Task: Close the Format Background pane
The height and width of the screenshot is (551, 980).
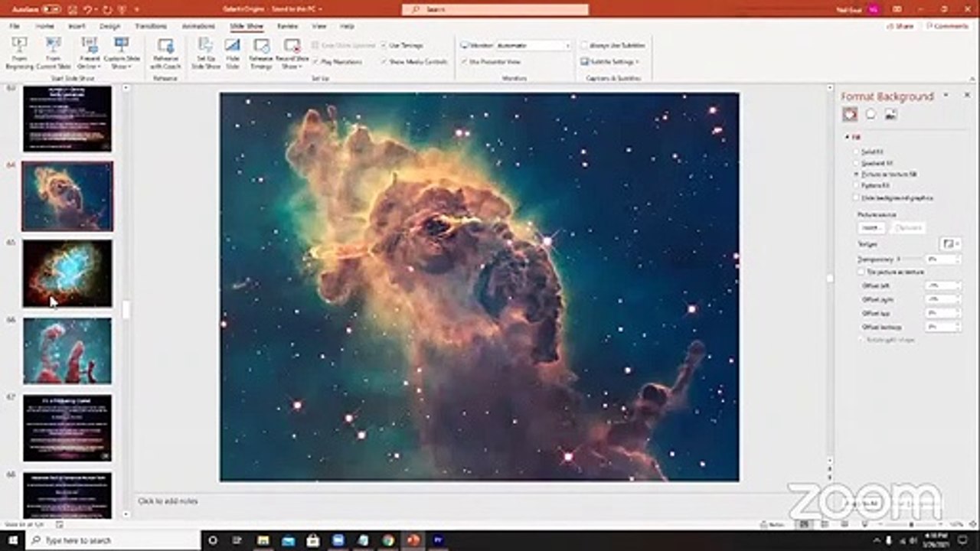Action: [967, 95]
